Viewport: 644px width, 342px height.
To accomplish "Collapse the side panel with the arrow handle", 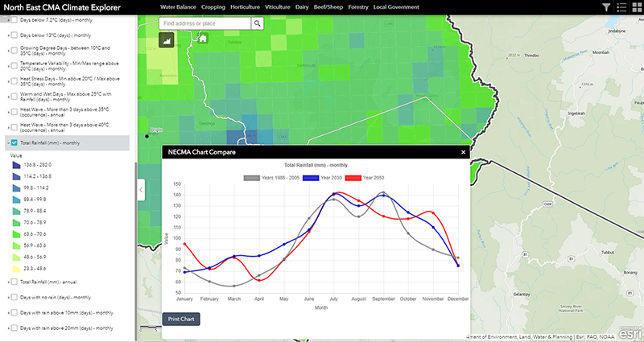I will (x=142, y=190).
